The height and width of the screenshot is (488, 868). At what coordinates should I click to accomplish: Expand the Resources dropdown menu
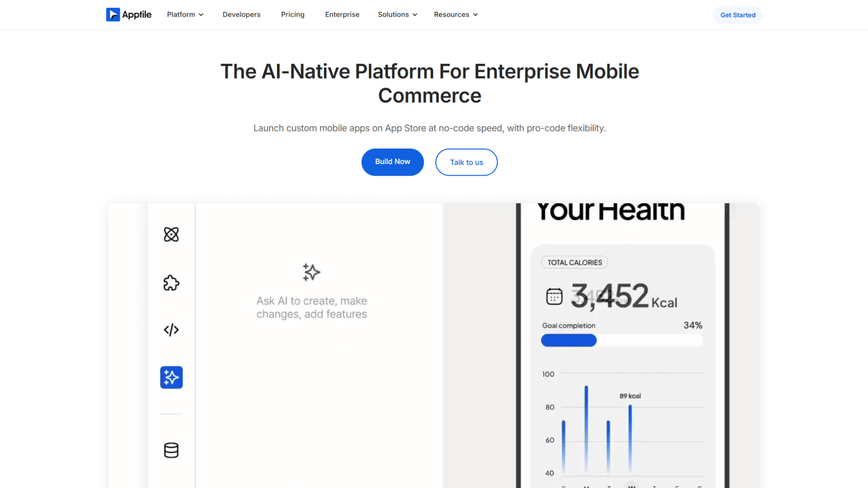(x=456, y=14)
